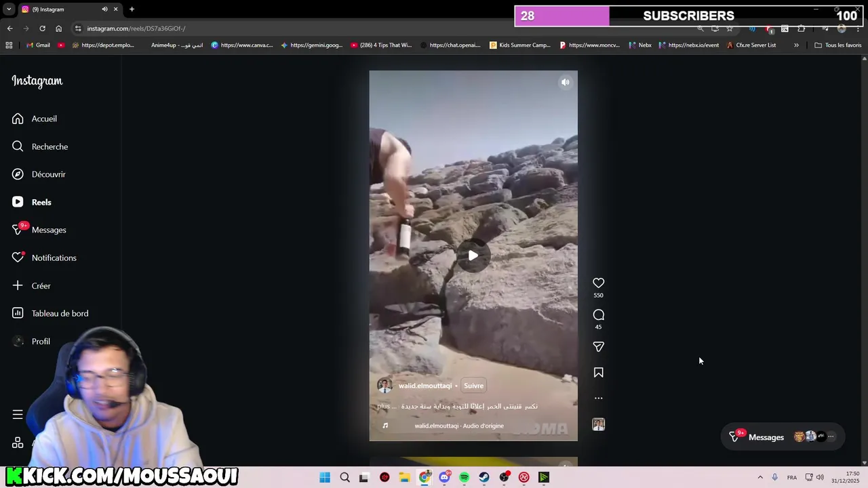Open a new browser tab
Screen dimensions: 868x488
pos(132,9)
